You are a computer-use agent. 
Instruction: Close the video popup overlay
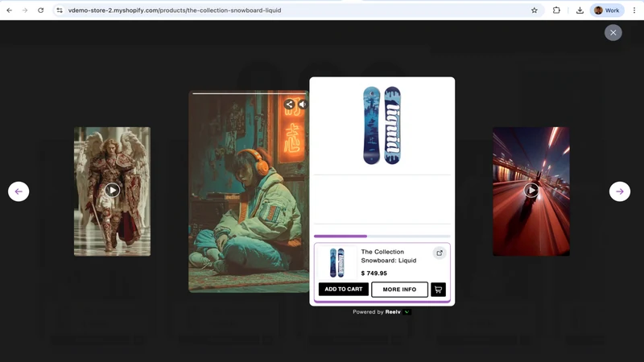[613, 32]
